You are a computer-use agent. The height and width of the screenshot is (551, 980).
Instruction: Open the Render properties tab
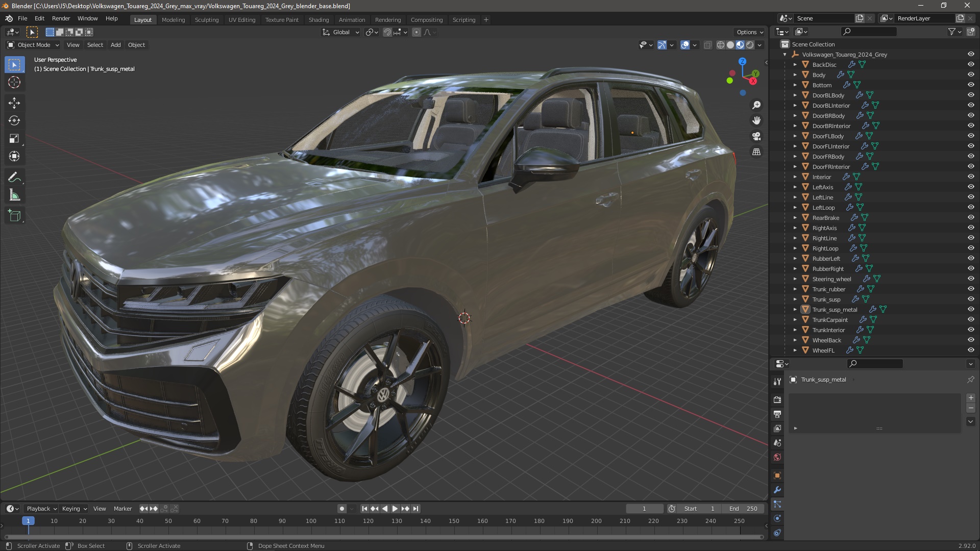777,400
